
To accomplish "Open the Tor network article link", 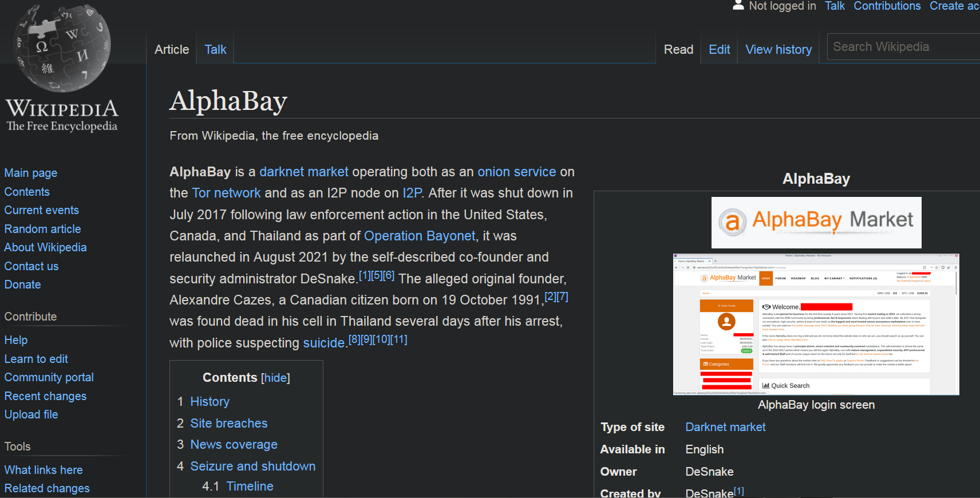I will 226,193.
